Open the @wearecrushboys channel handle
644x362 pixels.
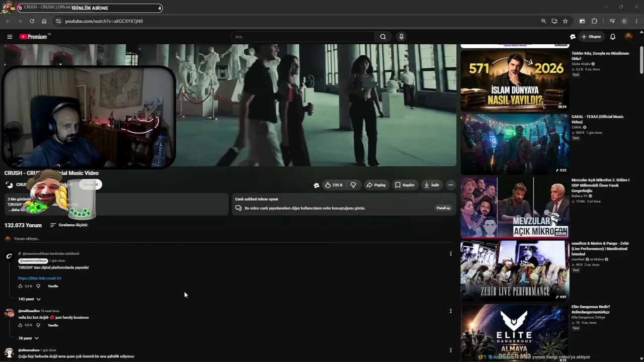click(x=33, y=261)
